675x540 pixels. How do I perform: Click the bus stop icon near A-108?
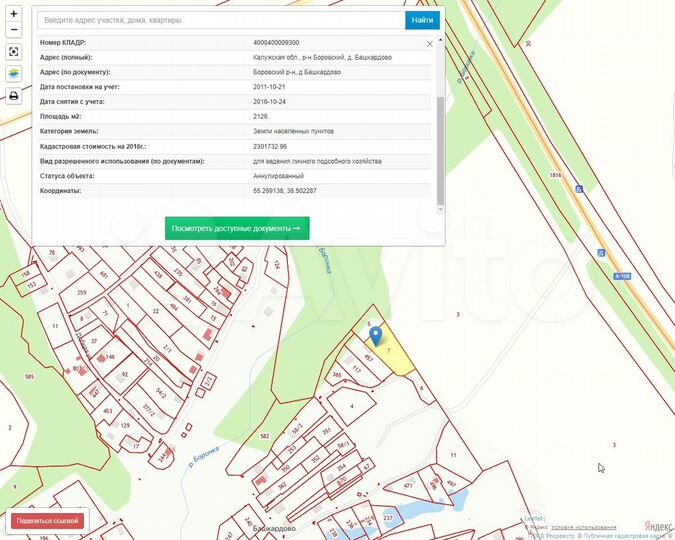[x=601, y=253]
